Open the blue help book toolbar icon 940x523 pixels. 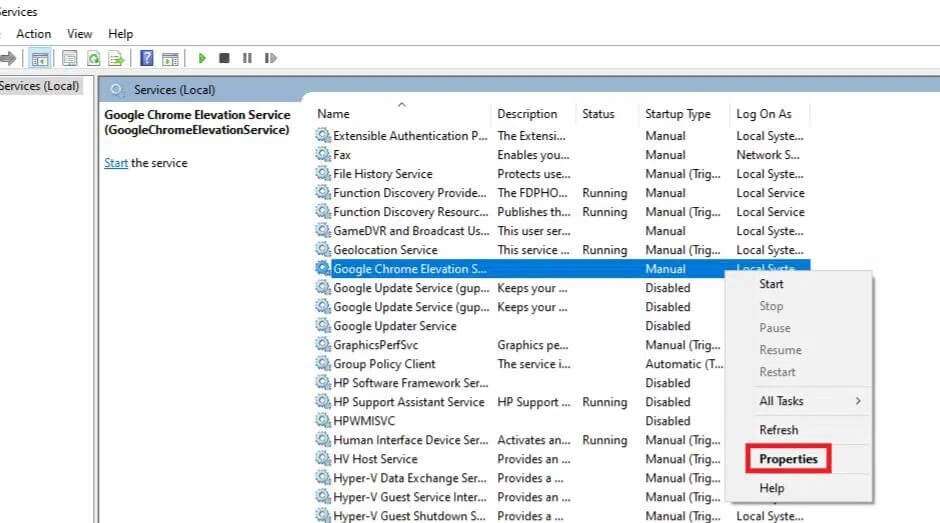pos(146,58)
